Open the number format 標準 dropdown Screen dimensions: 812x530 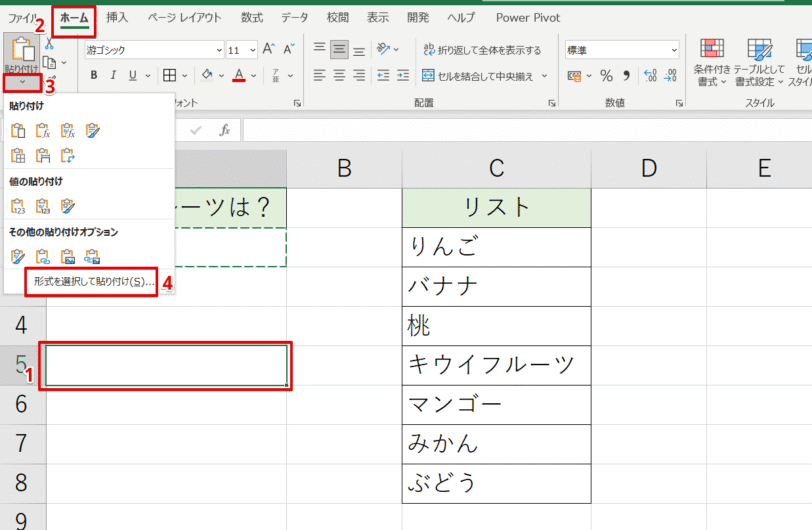coord(674,50)
